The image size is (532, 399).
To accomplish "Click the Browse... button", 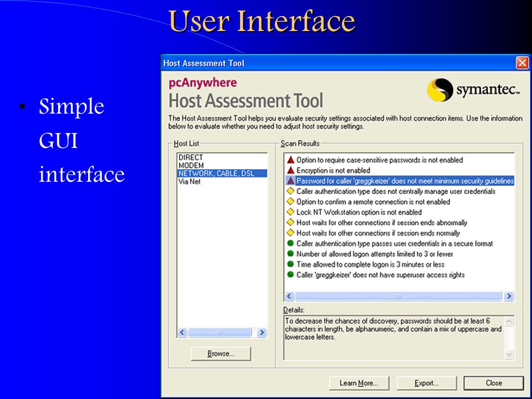I will (x=221, y=354).
